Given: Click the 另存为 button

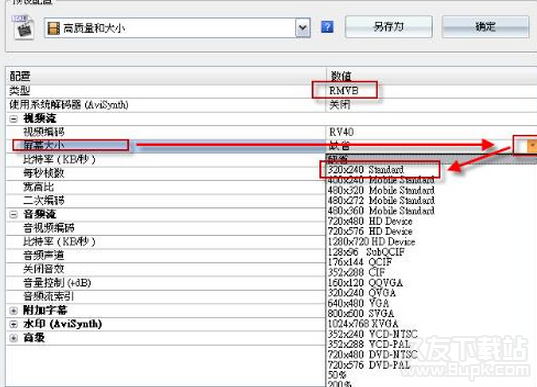Looking at the screenshot, I should click(x=388, y=27).
